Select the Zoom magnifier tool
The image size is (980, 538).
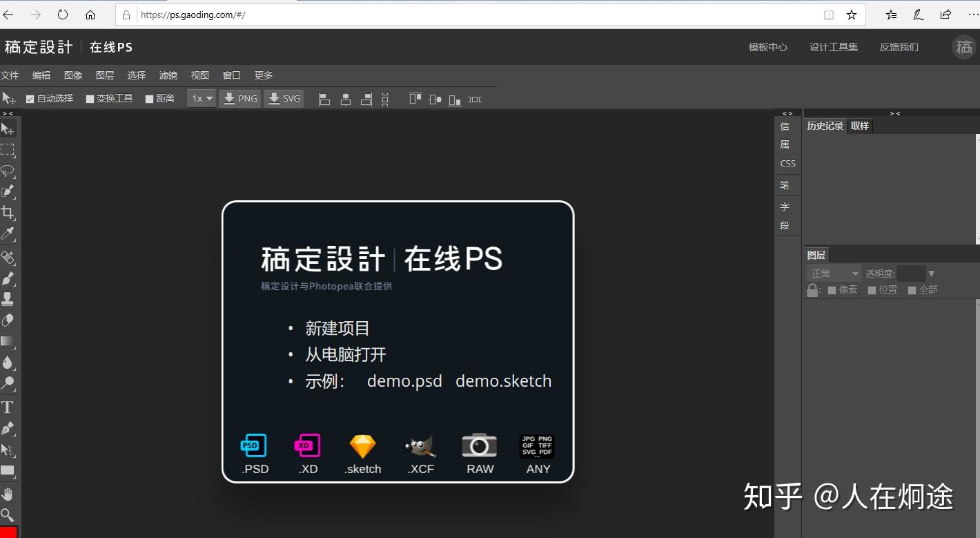[x=8, y=515]
